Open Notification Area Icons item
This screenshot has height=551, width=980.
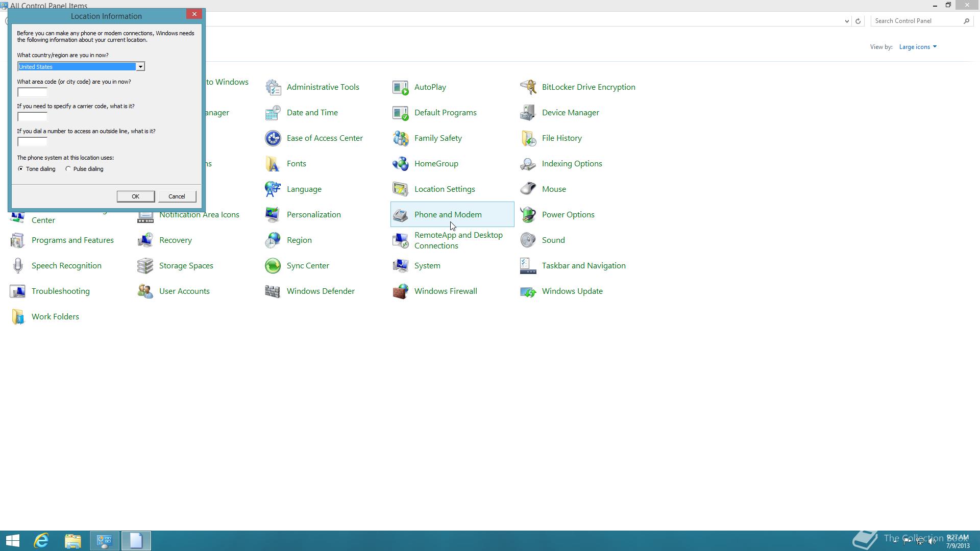pyautogui.click(x=199, y=215)
